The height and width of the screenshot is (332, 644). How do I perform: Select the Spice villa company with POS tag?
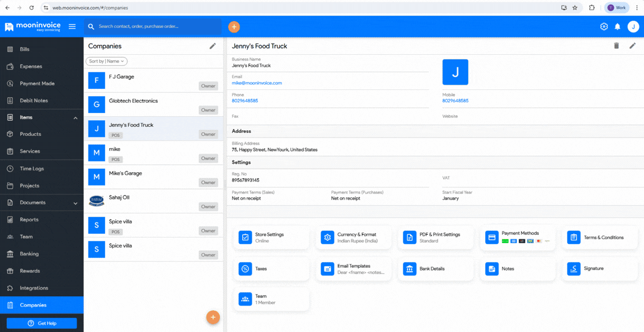coord(154,226)
